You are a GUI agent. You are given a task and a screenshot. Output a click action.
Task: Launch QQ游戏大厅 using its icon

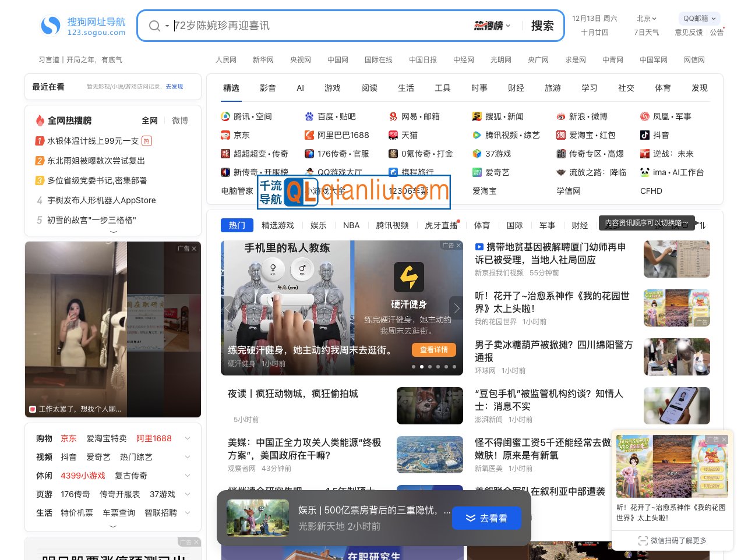308,172
